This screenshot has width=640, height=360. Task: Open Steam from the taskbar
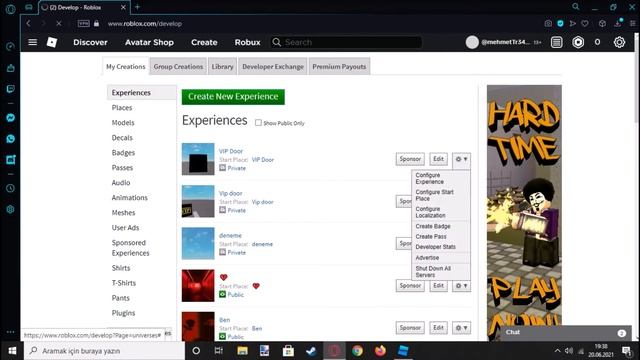311,351
